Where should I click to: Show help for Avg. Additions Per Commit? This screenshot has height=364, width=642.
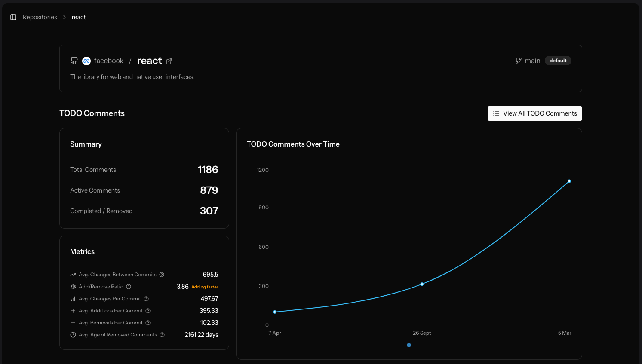point(148,311)
